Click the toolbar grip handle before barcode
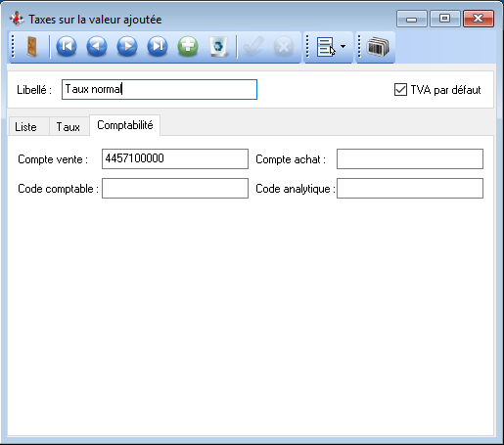The height and width of the screenshot is (445, 504). click(359, 47)
